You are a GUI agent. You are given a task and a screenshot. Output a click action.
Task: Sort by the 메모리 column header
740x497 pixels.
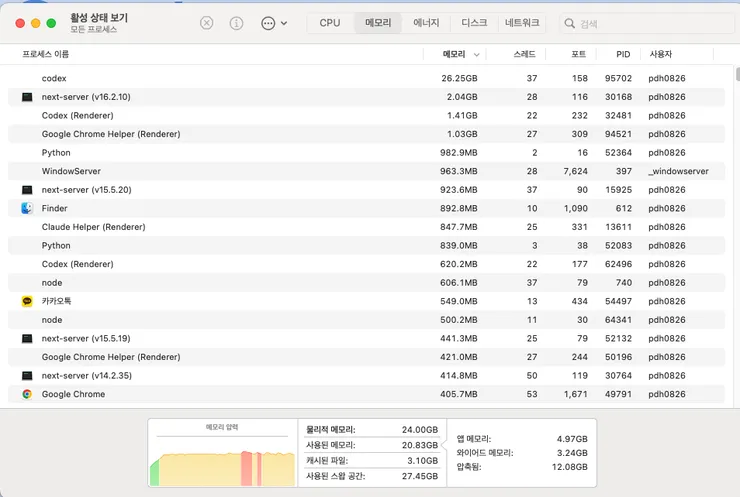(x=454, y=54)
